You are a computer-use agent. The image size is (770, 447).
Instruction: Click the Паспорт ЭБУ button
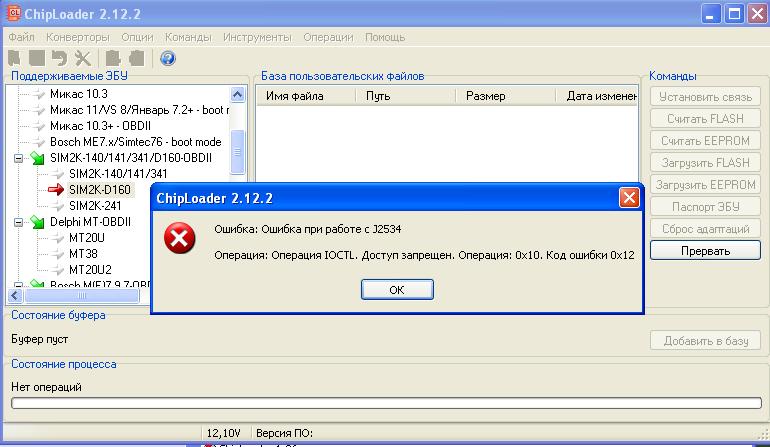coord(705,206)
